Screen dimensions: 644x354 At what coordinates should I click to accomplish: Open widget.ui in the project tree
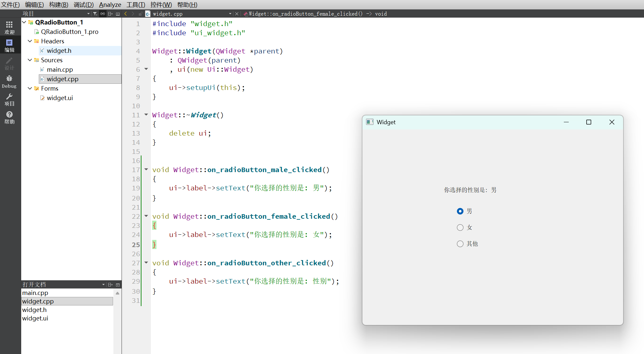(x=60, y=98)
